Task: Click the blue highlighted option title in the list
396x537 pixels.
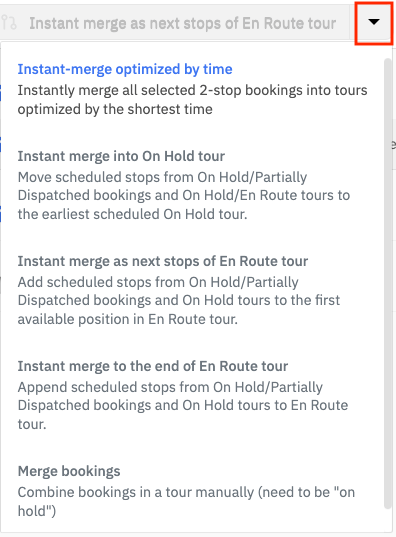Action: coord(125,69)
